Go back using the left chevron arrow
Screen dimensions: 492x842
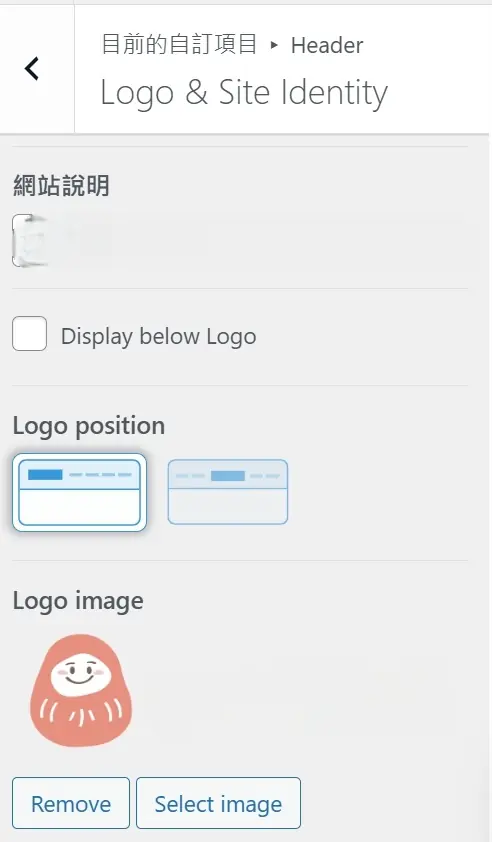(x=32, y=69)
